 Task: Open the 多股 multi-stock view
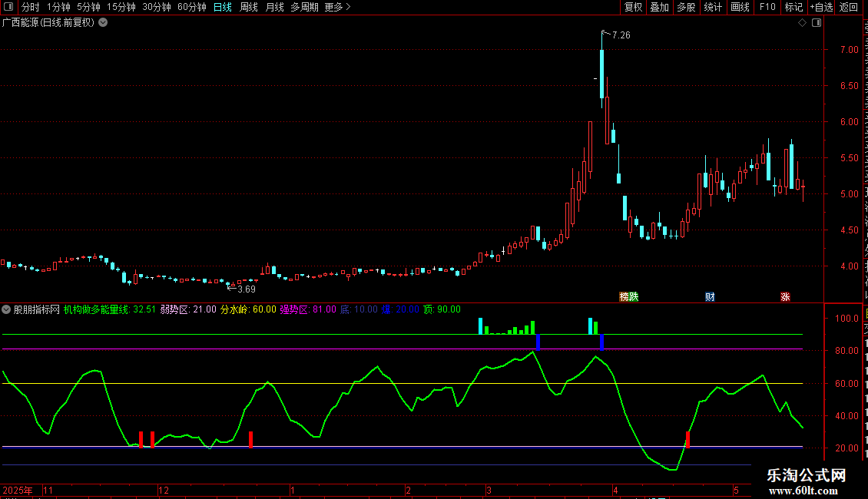[x=686, y=7]
